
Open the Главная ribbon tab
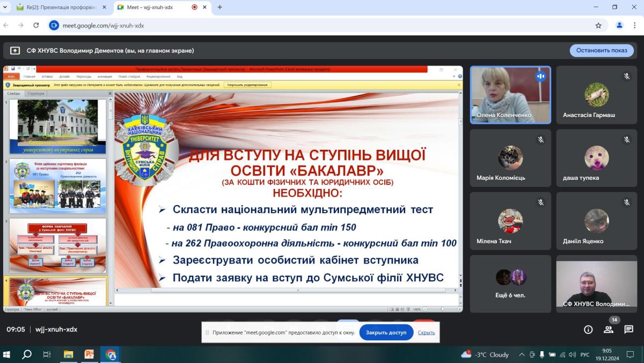tap(29, 76)
